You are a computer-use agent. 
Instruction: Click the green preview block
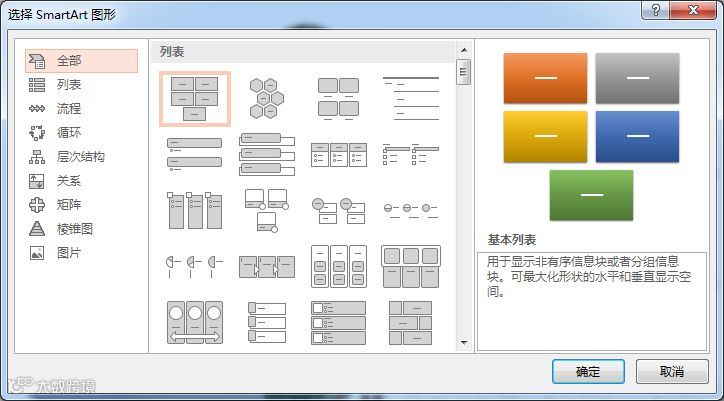coord(591,195)
